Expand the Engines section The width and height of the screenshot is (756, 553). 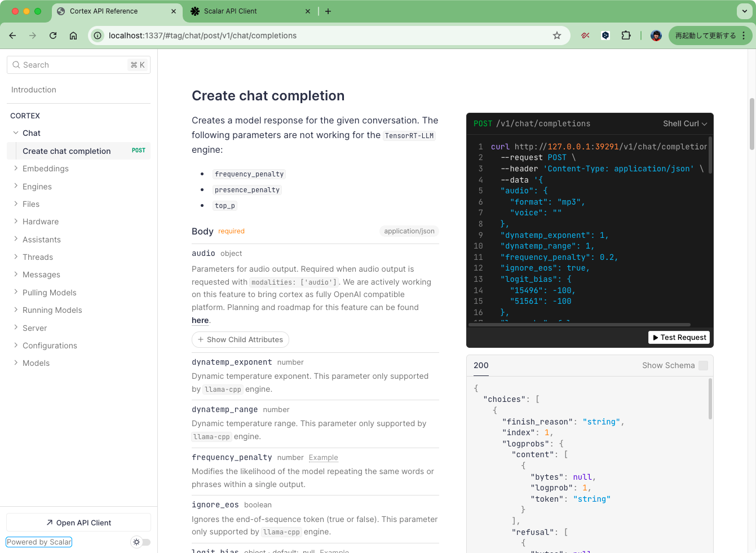(37, 187)
